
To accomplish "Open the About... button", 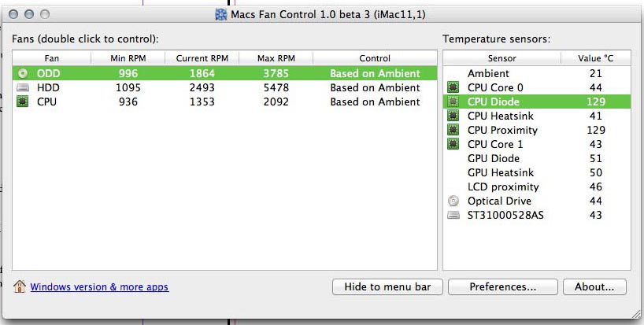I will pyautogui.click(x=594, y=287).
